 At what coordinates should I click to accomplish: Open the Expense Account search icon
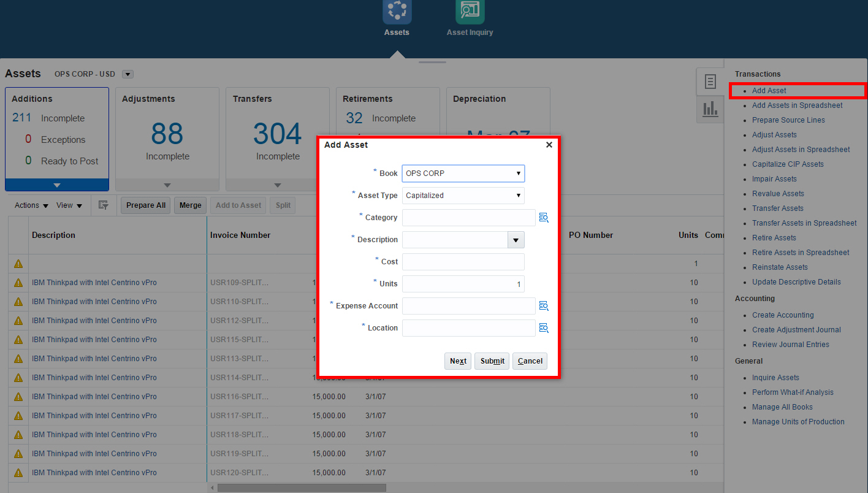pos(544,306)
